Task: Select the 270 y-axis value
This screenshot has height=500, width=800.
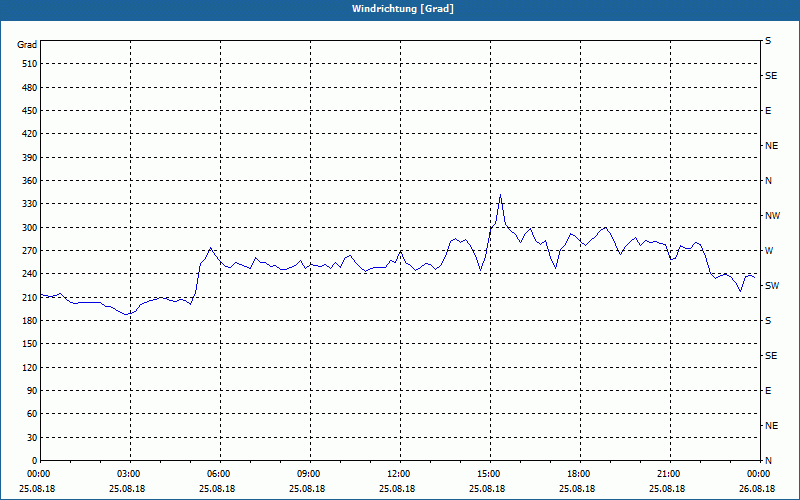Action: (x=30, y=251)
